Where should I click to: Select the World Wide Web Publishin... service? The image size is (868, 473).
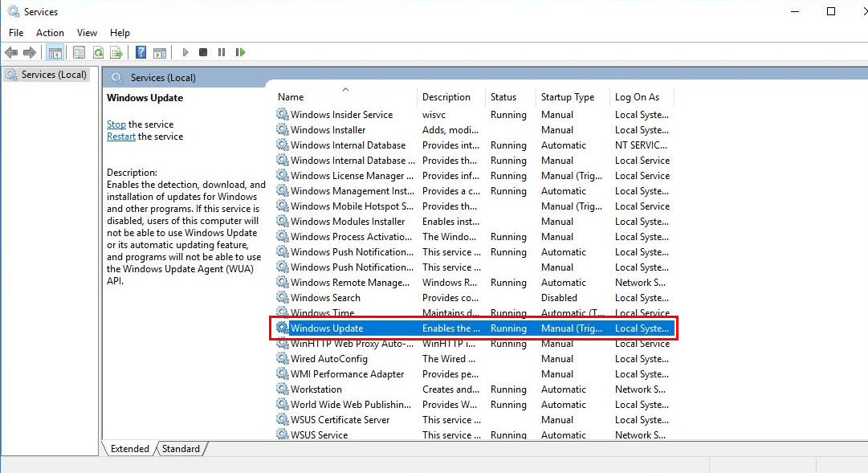tap(351, 404)
